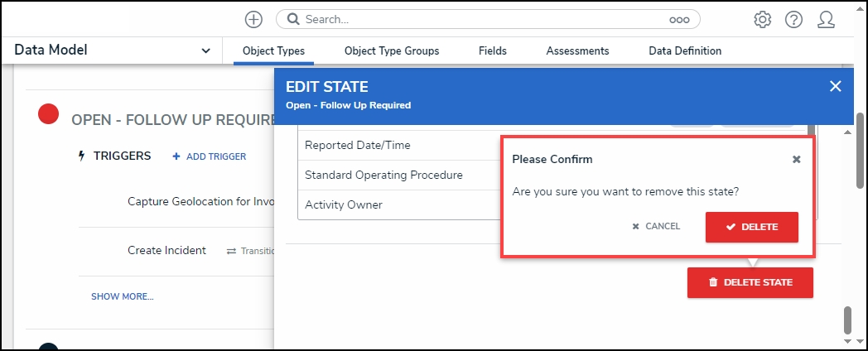868x351 pixels.
Task: Click the plus create-new icon
Action: (254, 19)
